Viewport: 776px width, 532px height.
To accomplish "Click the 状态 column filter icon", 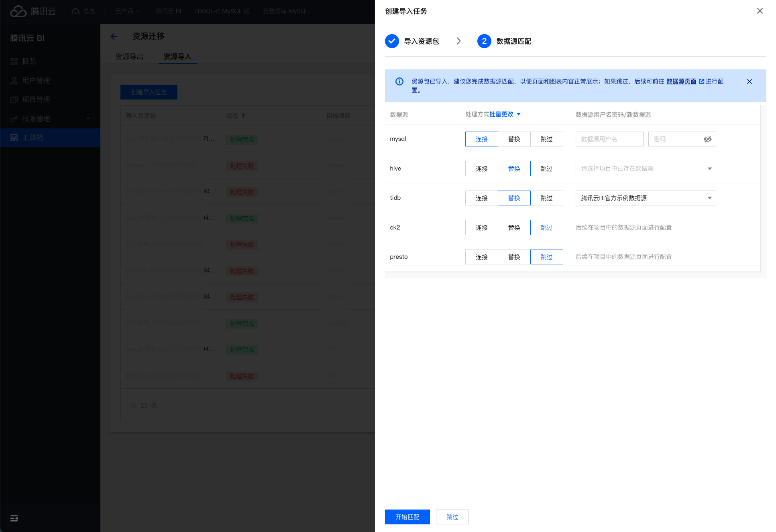I will 243,116.
